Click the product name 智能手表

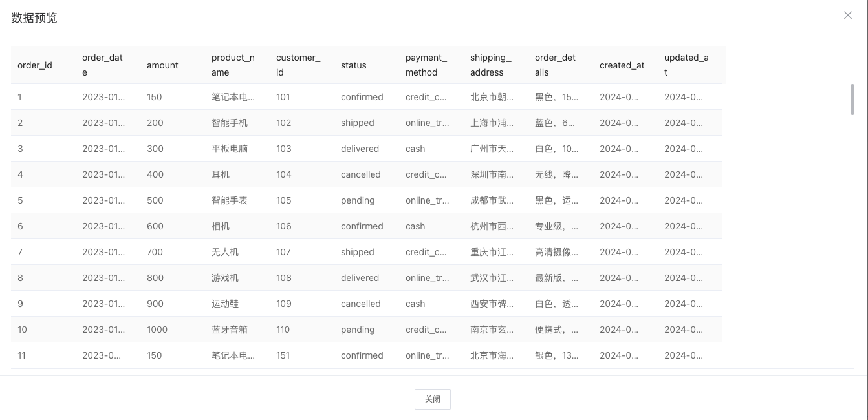(x=230, y=200)
